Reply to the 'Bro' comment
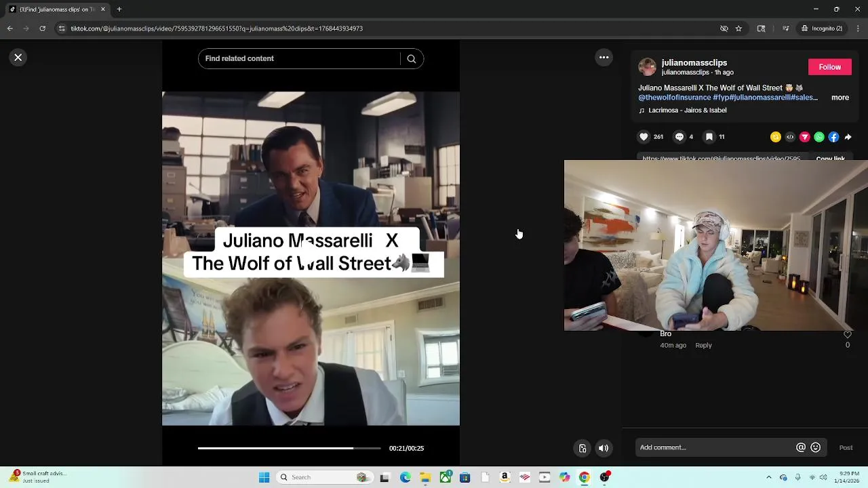 (703, 346)
